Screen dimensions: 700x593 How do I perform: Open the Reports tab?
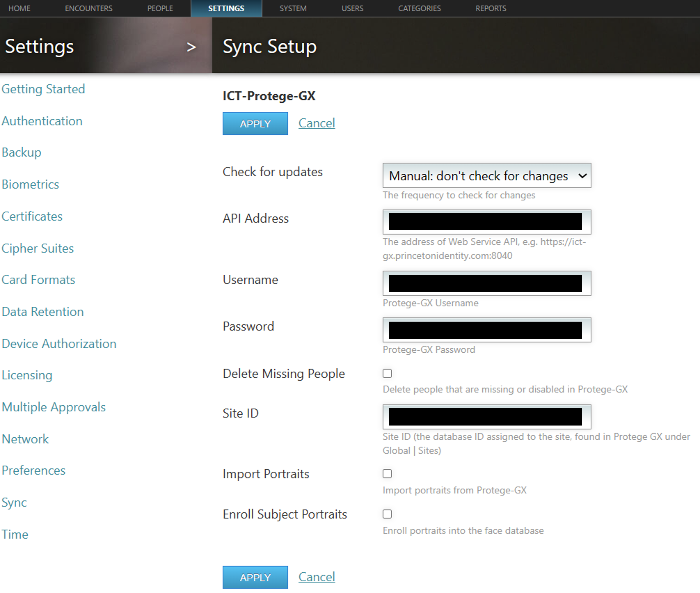point(491,8)
